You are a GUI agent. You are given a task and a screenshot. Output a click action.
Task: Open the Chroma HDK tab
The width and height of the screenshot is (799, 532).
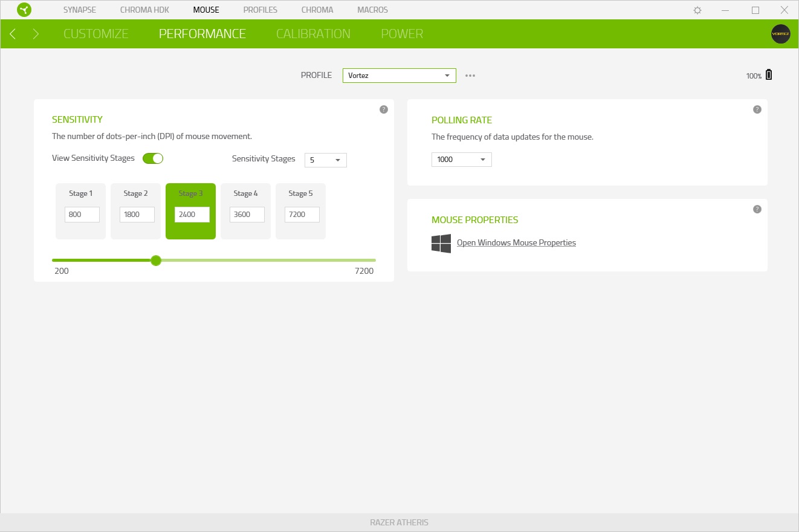click(x=144, y=10)
